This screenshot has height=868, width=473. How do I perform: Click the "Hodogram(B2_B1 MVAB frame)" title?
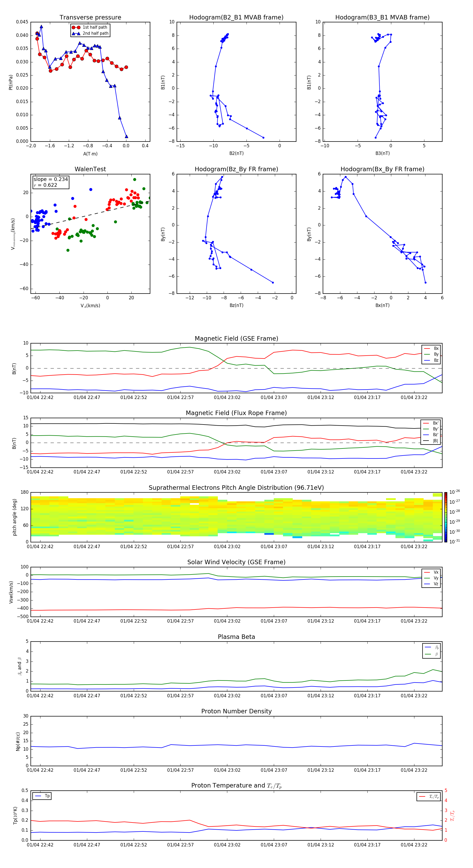[236, 17]
